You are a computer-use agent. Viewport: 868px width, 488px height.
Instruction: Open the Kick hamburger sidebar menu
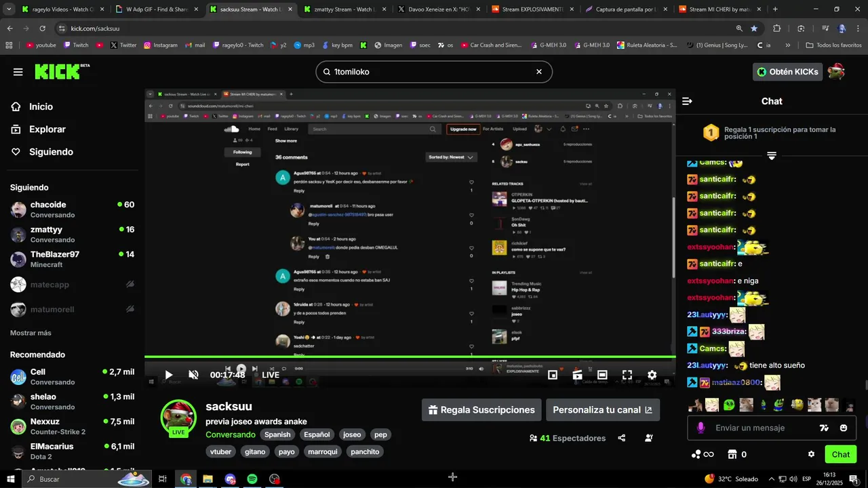coord(18,72)
